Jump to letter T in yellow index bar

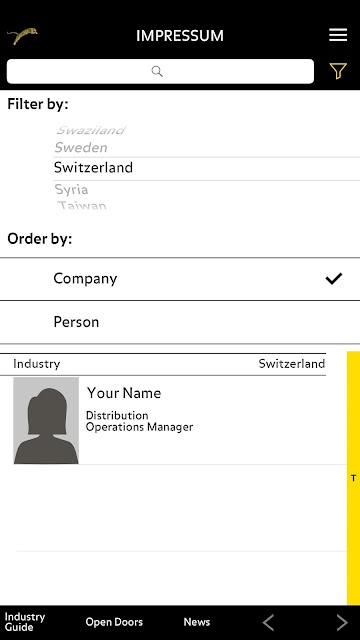(353, 478)
